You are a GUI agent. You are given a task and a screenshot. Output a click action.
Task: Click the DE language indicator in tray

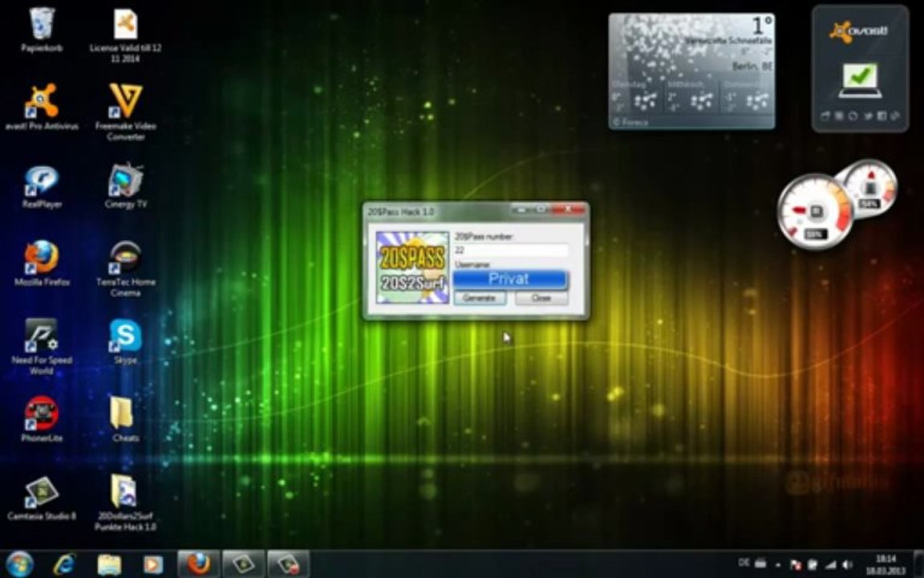[744, 564]
